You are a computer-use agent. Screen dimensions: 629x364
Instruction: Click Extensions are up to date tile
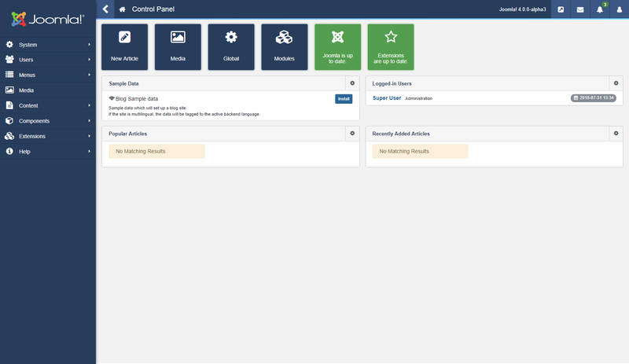coord(391,47)
